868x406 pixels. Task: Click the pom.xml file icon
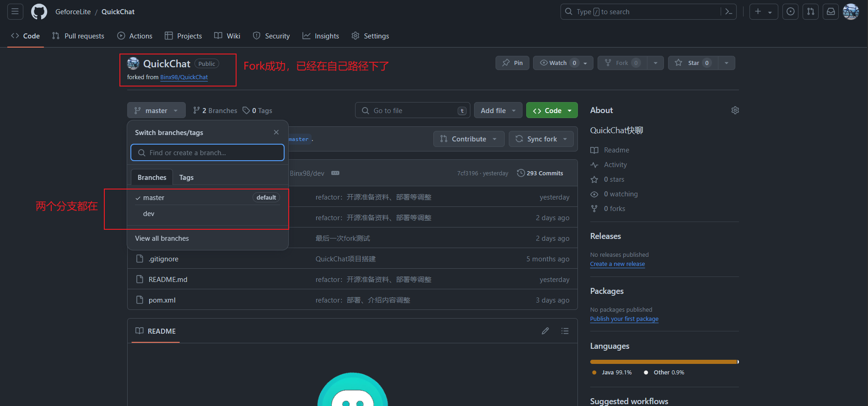(140, 300)
